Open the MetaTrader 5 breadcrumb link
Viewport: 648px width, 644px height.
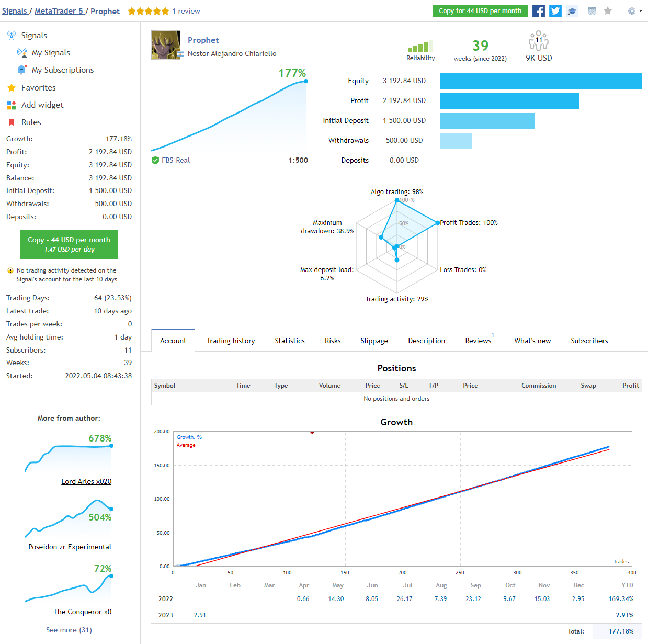point(59,11)
